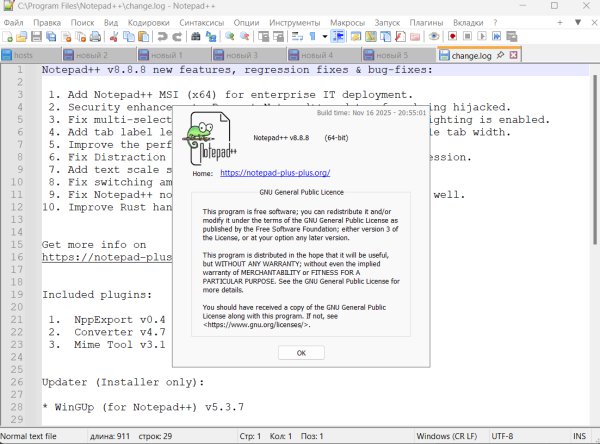Click the Notepad++ chameleon logo in dialog
The height and width of the screenshot is (444, 600).
coord(210,139)
